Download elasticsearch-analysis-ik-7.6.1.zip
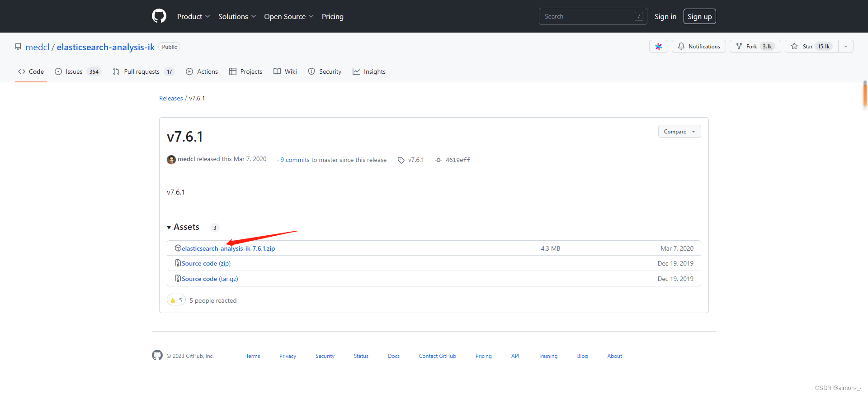The image size is (868, 395). tap(228, 248)
